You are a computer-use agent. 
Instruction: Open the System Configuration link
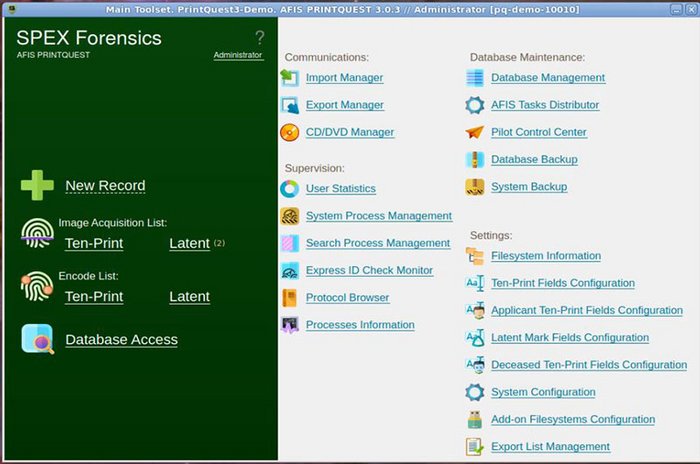pos(543,392)
